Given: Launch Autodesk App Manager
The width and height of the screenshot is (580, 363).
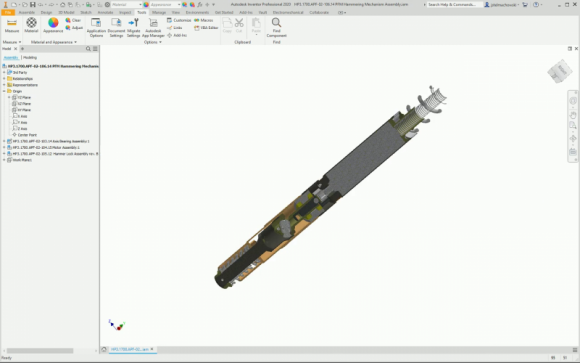Looking at the screenshot, I should (153, 28).
